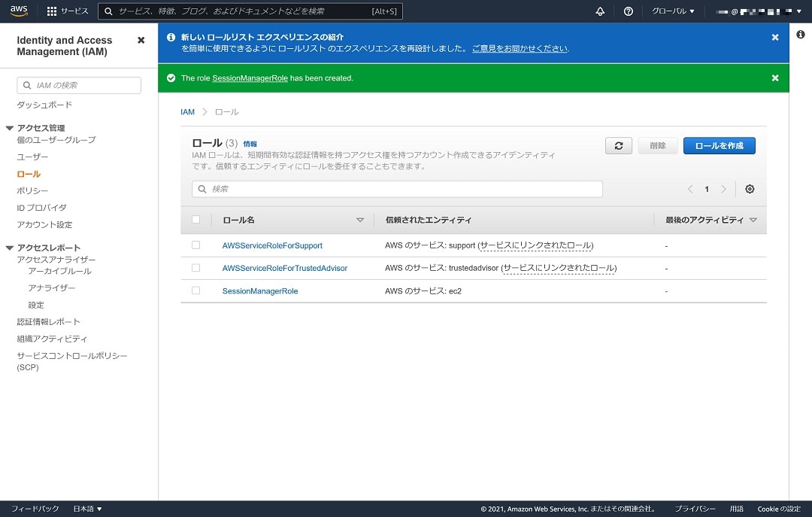Open the AWSServiceRoleForSupport role link

[272, 245]
